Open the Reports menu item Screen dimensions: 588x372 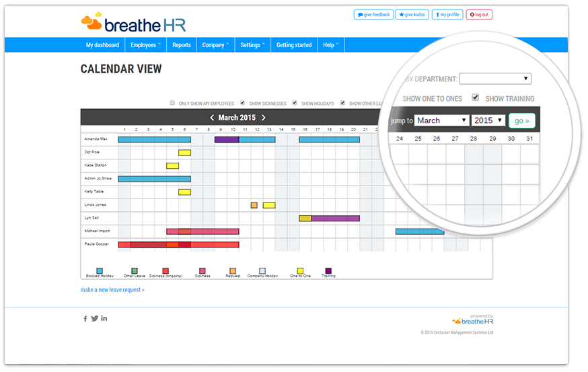point(182,45)
